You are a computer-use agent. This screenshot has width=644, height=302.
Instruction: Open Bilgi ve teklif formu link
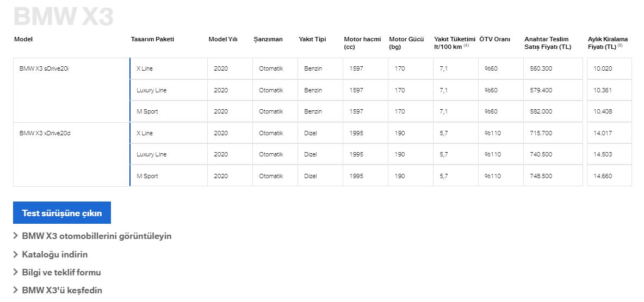click(61, 273)
